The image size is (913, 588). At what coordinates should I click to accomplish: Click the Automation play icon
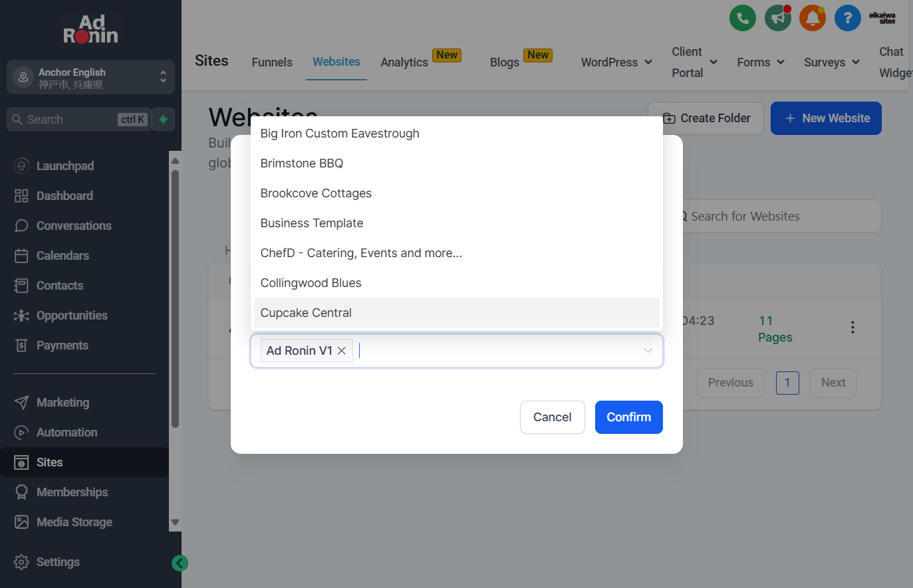pyautogui.click(x=21, y=433)
